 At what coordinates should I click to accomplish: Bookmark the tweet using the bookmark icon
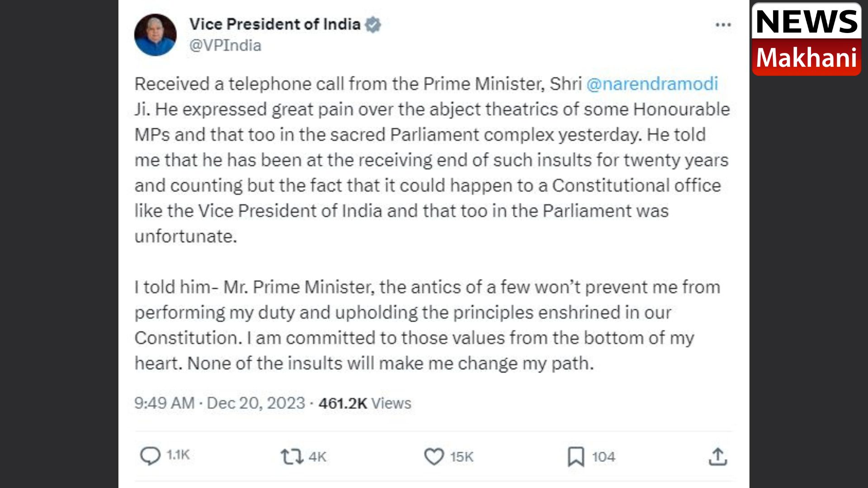point(576,456)
